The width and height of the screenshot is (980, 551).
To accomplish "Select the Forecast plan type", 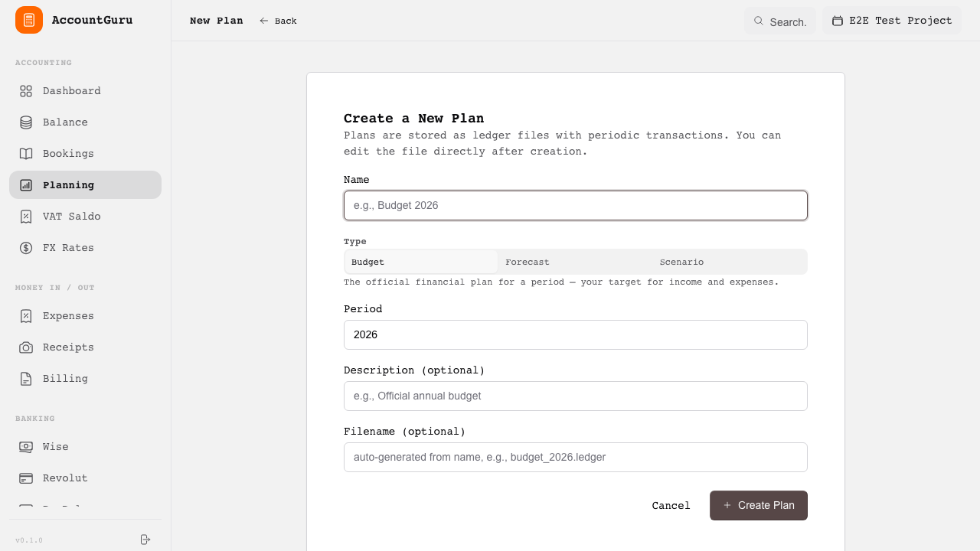I will tap(575, 262).
